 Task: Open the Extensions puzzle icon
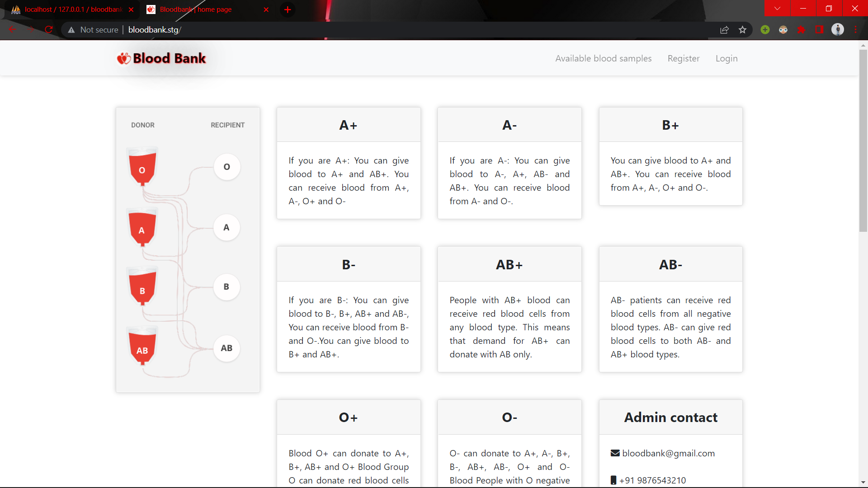point(801,30)
